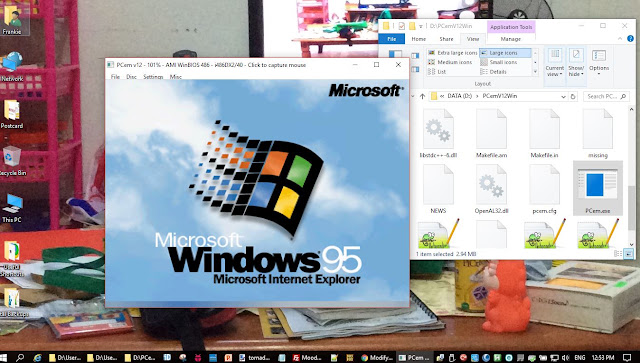Expand the Layout gallery more arrow
The image size is (640, 363).
pyautogui.click(x=536, y=72)
